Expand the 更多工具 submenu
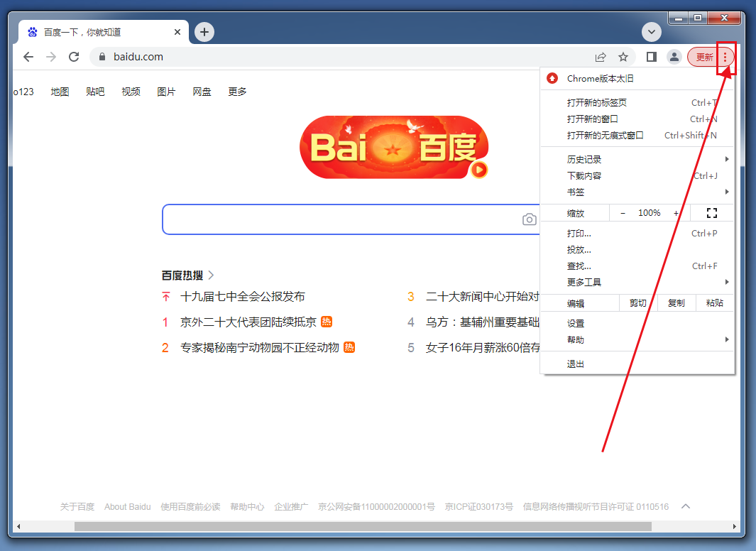756x551 pixels. (x=637, y=283)
